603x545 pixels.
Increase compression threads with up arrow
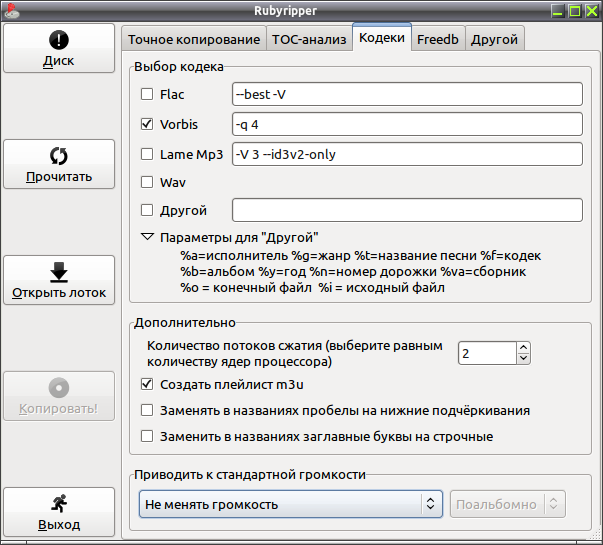coord(523,347)
